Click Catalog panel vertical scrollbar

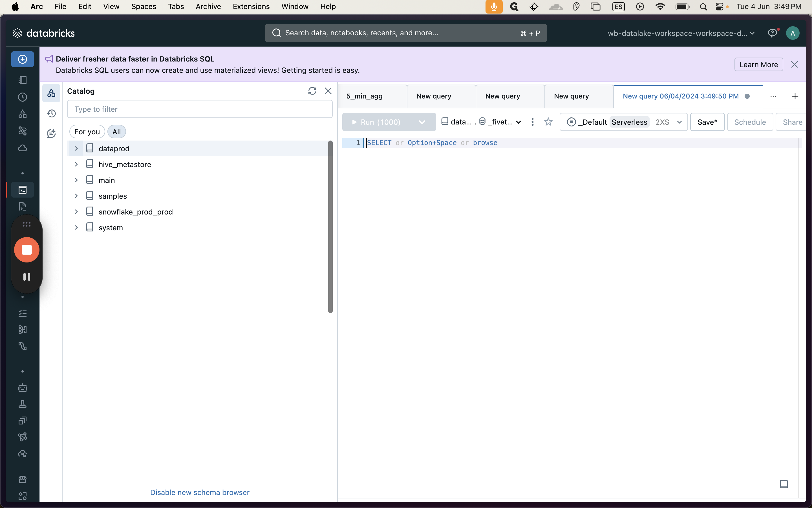tap(330, 227)
